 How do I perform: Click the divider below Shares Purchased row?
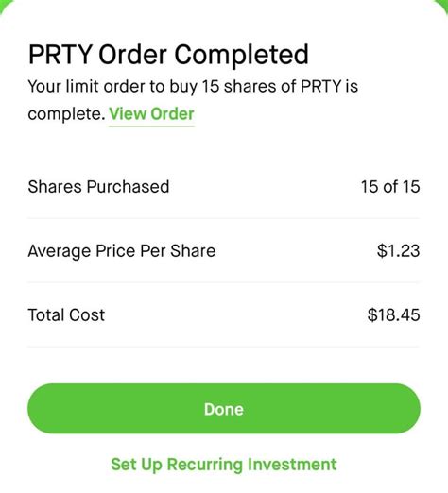tap(224, 218)
